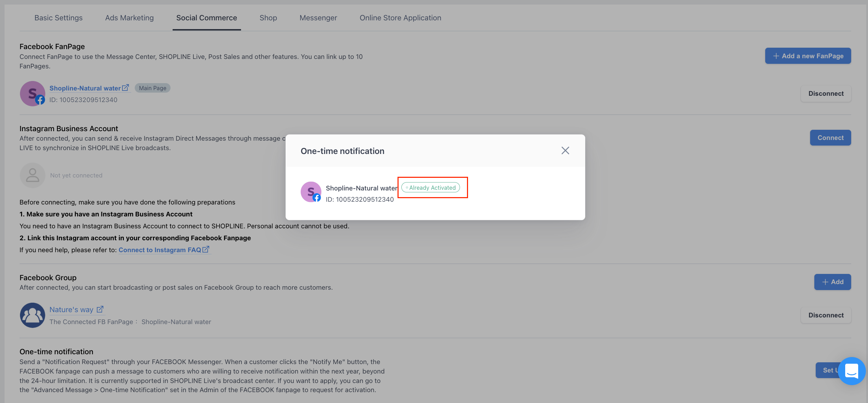Disconnect the Nature's way Facebook Group
This screenshot has width=868, height=403.
[x=826, y=315]
